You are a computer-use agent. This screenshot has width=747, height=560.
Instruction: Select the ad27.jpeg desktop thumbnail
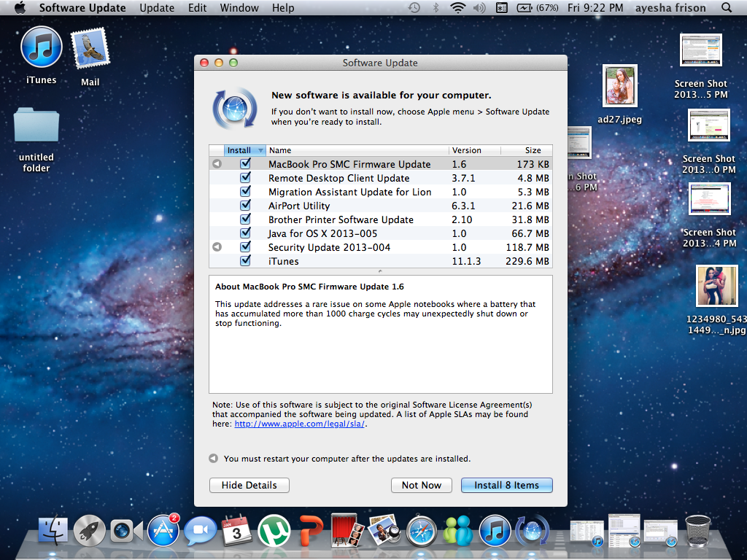pyautogui.click(x=620, y=86)
